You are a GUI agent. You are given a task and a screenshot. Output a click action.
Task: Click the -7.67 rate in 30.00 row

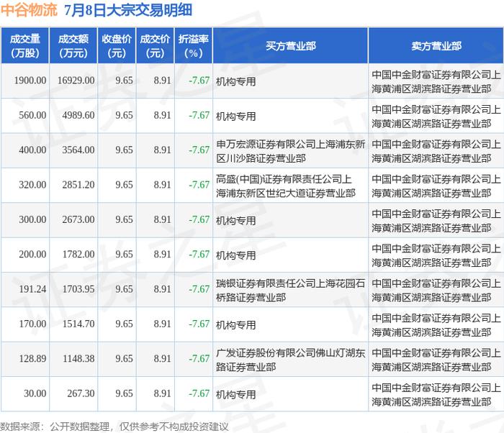(199, 393)
